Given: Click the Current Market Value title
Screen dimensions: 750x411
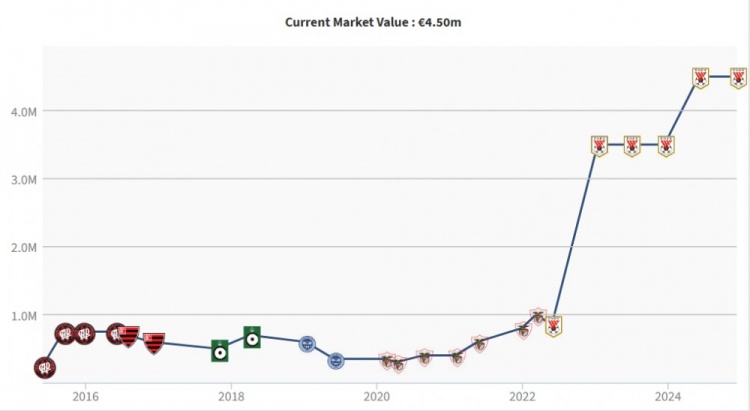Looking at the screenshot, I should 373,22.
